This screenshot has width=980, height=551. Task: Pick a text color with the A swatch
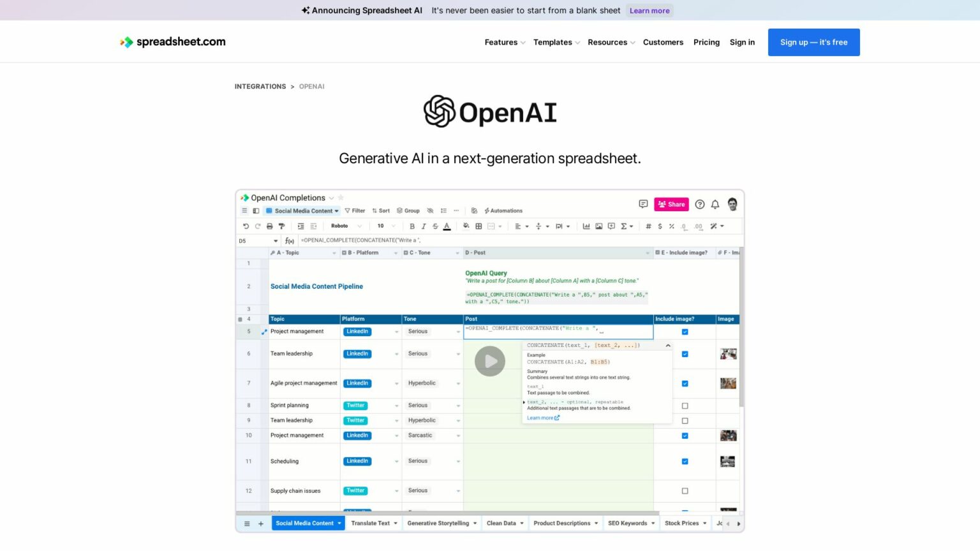coord(447,226)
